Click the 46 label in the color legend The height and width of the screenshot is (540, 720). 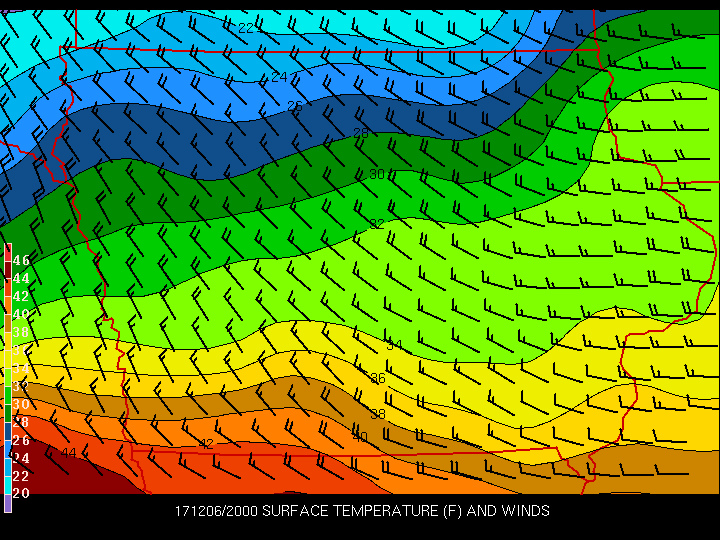pos(21,260)
